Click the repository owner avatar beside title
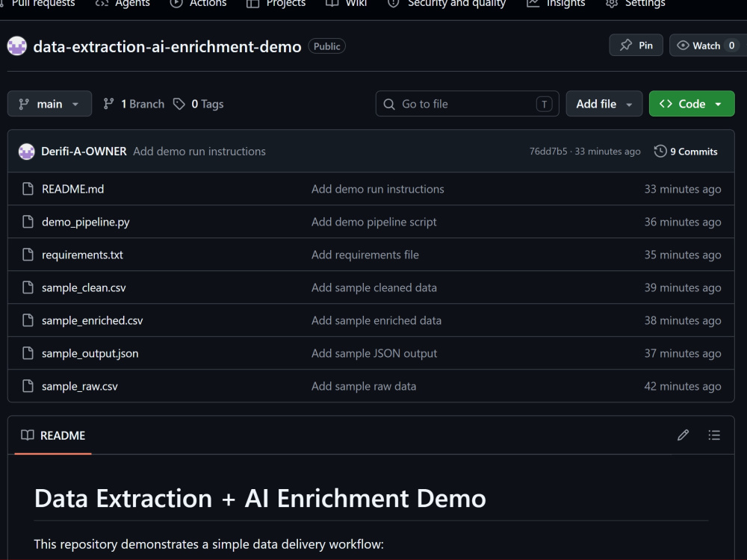Viewport: 747px width, 560px height. point(17,46)
